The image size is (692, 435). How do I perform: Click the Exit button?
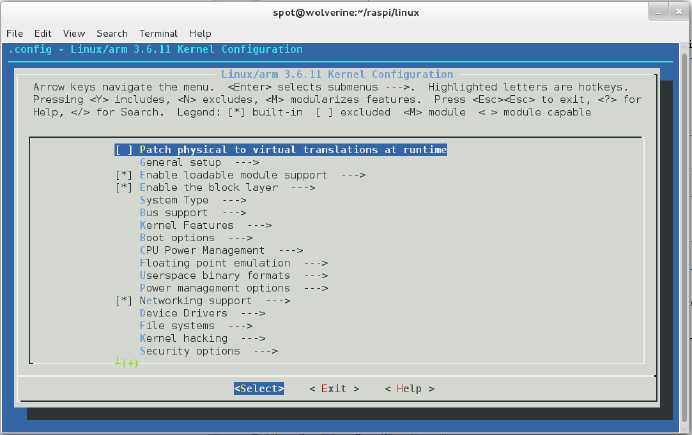[334, 389]
